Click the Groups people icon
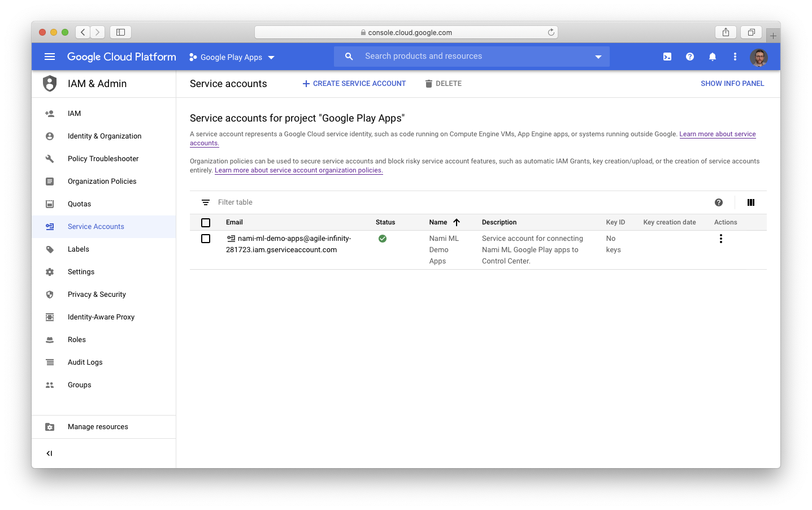 click(x=50, y=385)
